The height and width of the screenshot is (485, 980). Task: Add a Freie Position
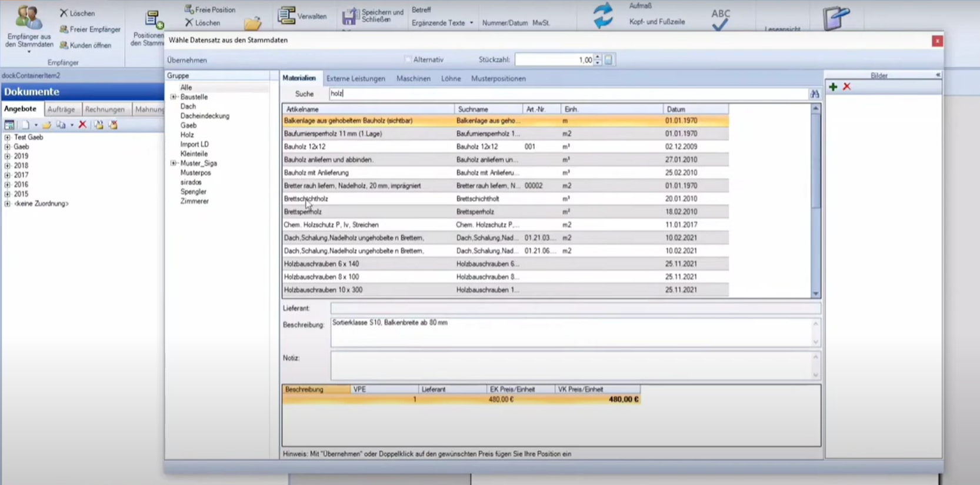coord(210,9)
